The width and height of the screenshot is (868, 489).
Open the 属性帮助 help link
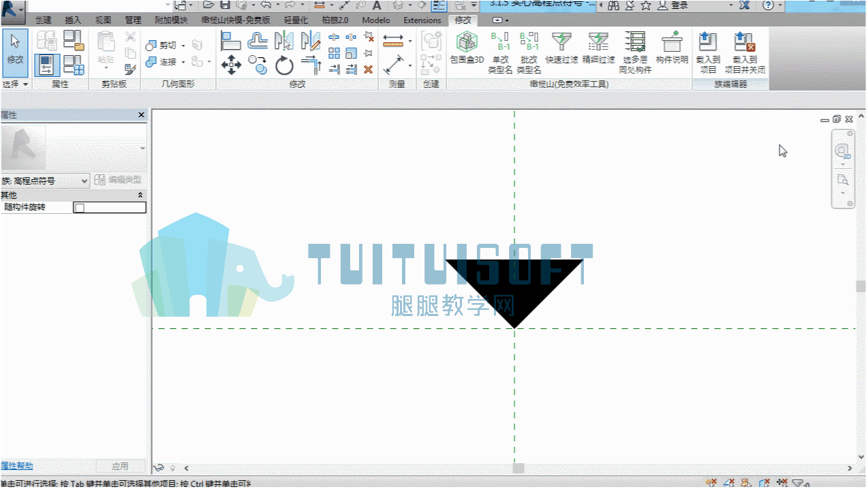coord(16,467)
